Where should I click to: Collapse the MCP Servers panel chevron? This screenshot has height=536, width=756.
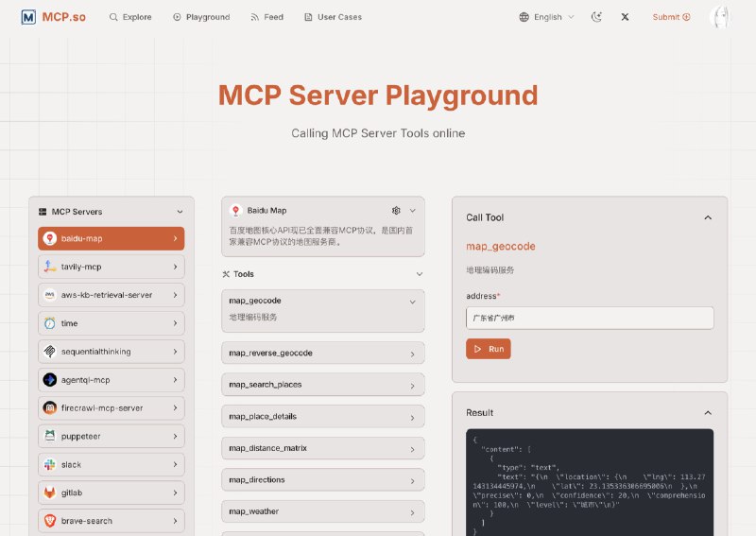pos(180,212)
